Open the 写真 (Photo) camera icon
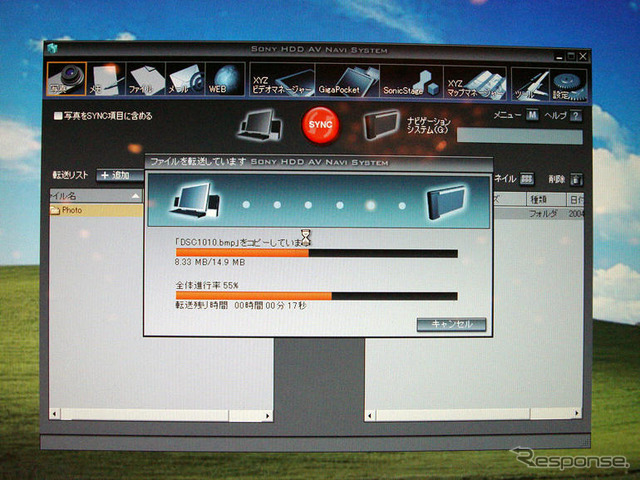The image size is (640, 480). click(67, 79)
